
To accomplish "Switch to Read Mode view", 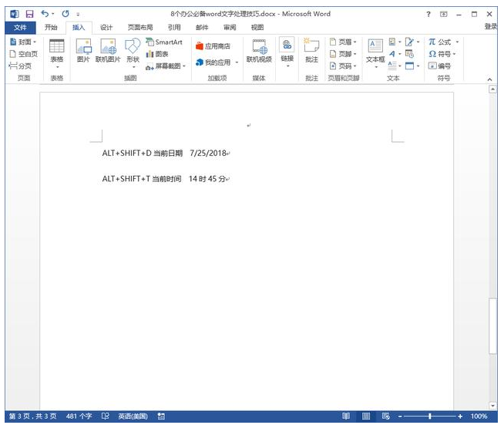I will [346, 416].
